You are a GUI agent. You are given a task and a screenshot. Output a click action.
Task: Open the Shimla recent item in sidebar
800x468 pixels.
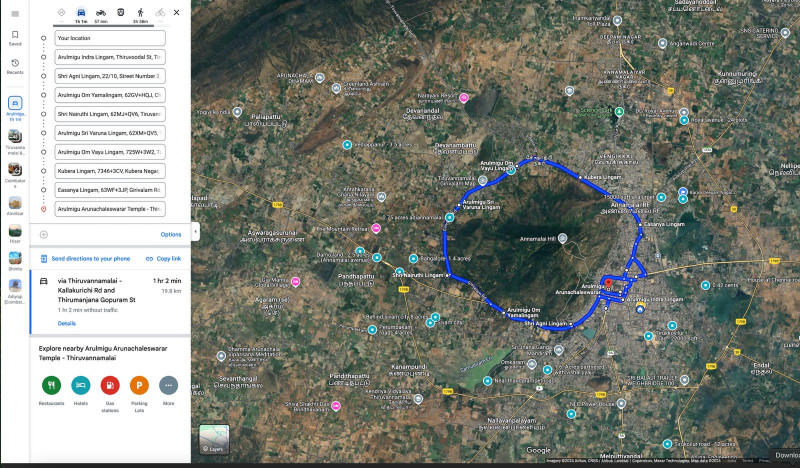[x=15, y=261]
